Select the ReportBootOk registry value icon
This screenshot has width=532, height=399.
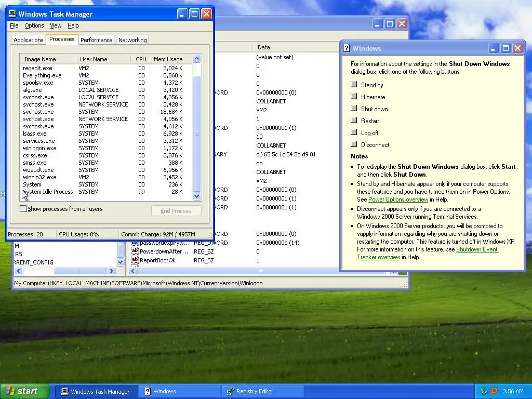[135, 260]
